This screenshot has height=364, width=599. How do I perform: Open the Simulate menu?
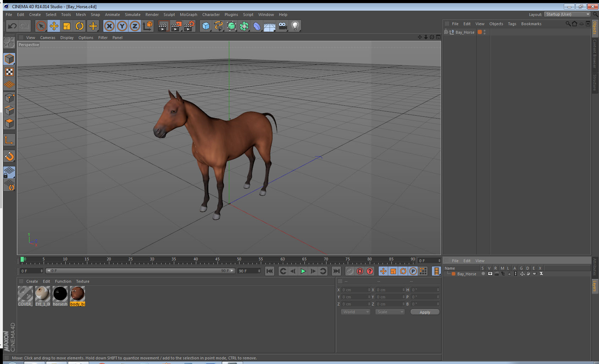pyautogui.click(x=132, y=15)
